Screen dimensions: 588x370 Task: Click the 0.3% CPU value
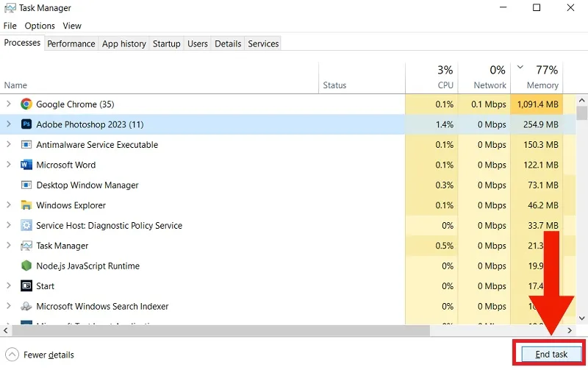click(x=445, y=185)
